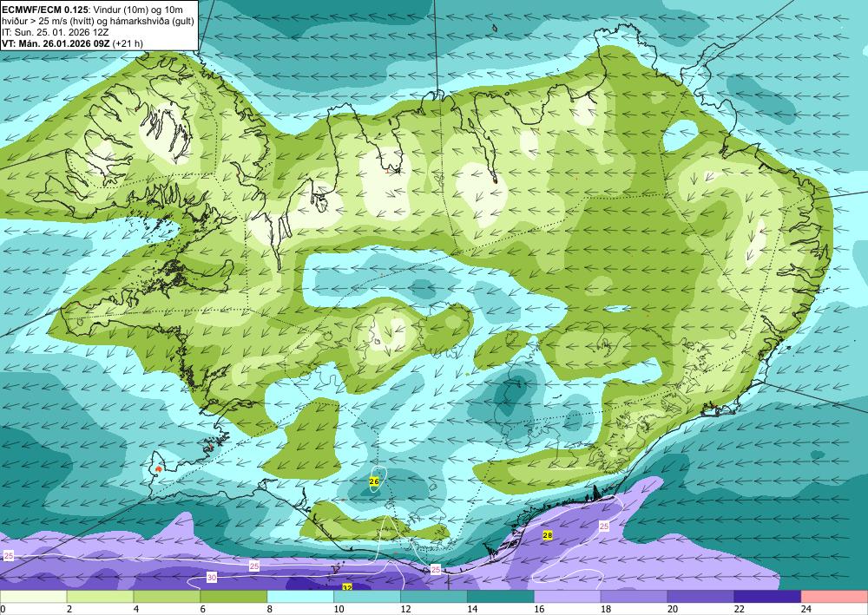
Task: Click the legend scale value 10
Action: pos(339,609)
